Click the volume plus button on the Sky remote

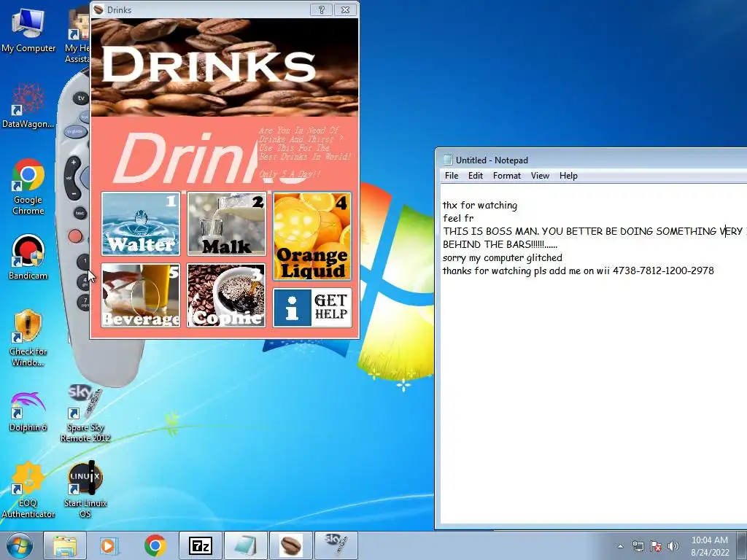74,163
